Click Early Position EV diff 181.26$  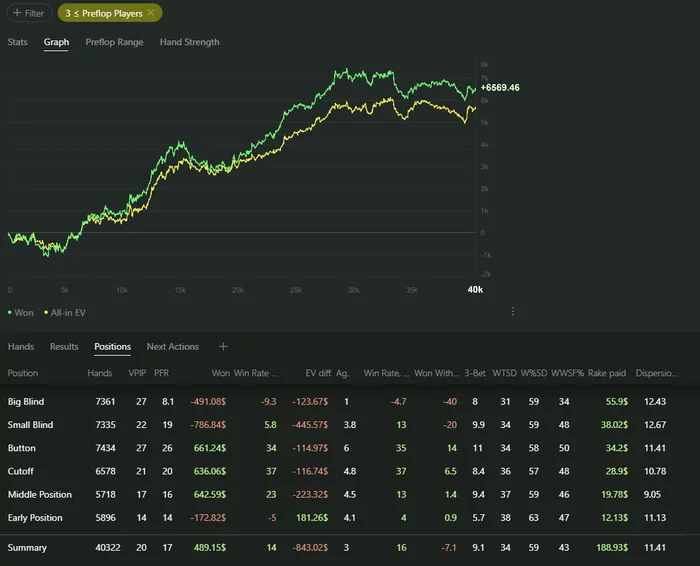(x=312, y=517)
